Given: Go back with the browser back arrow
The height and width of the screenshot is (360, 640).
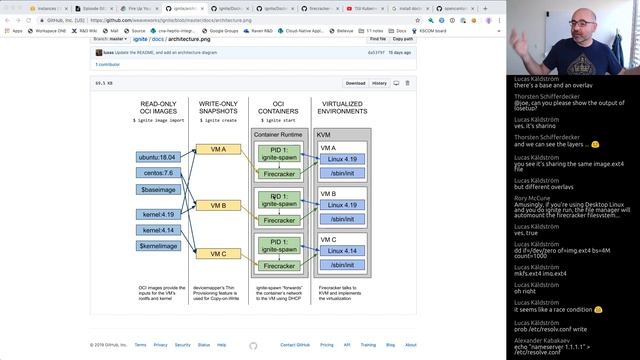Looking at the screenshot, I should (x=7, y=20).
